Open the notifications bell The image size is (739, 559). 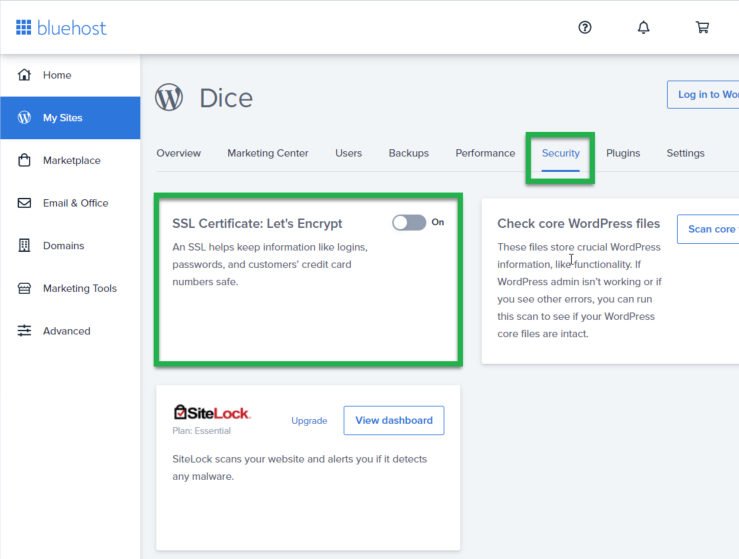pos(643,27)
